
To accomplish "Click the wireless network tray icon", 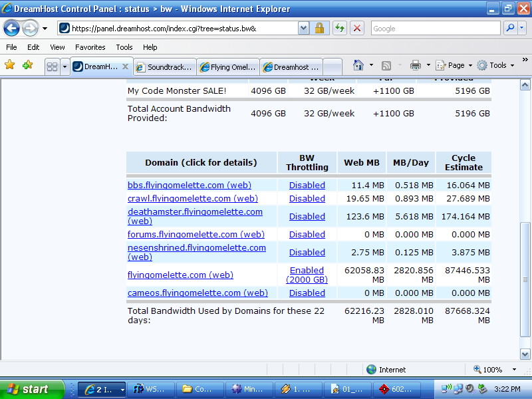I will coord(447,388).
